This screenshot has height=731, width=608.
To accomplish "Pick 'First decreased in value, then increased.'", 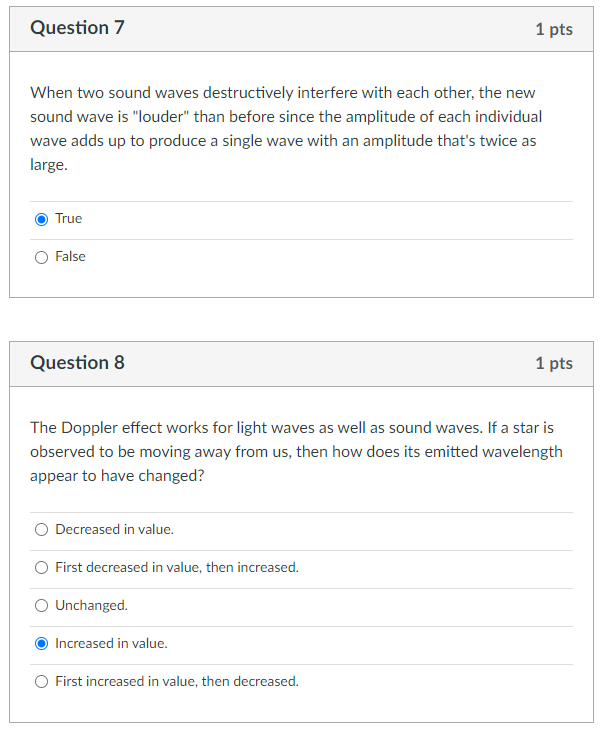I will coord(41,567).
